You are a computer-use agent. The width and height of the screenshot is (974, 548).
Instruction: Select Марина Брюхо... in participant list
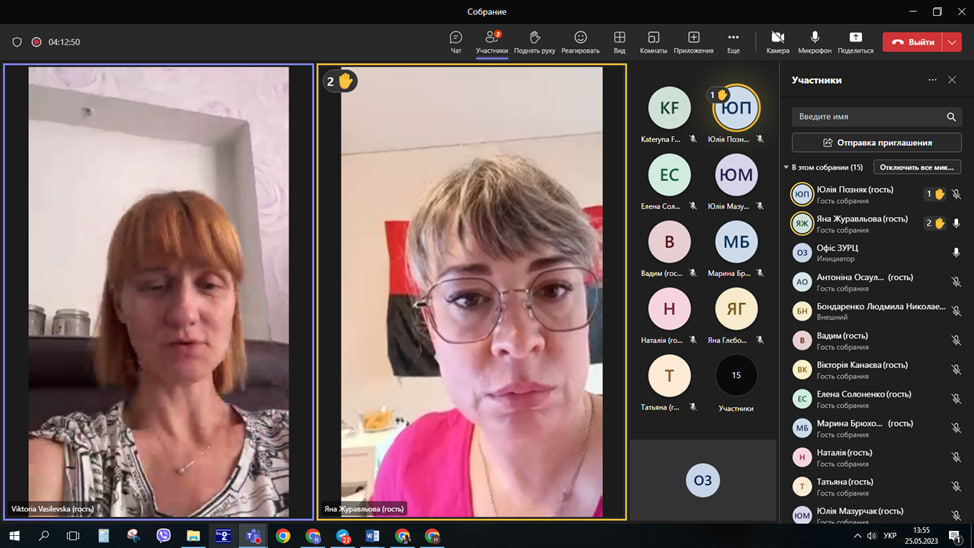(x=876, y=428)
